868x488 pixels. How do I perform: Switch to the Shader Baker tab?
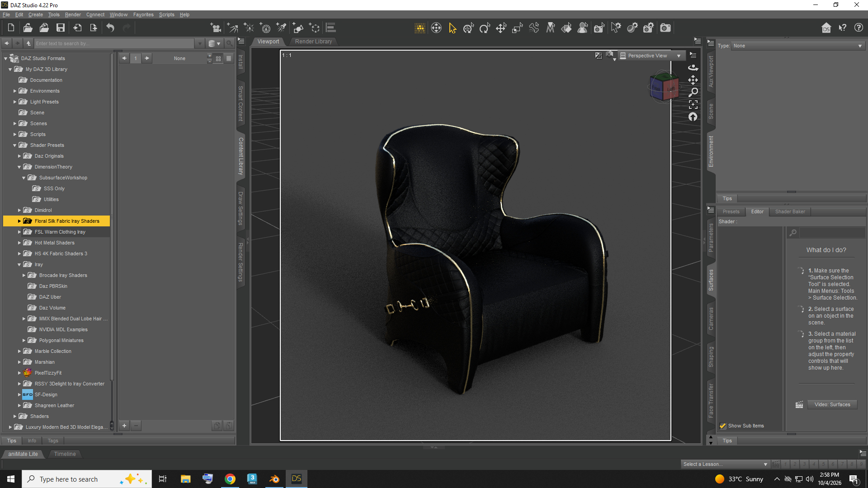point(790,211)
